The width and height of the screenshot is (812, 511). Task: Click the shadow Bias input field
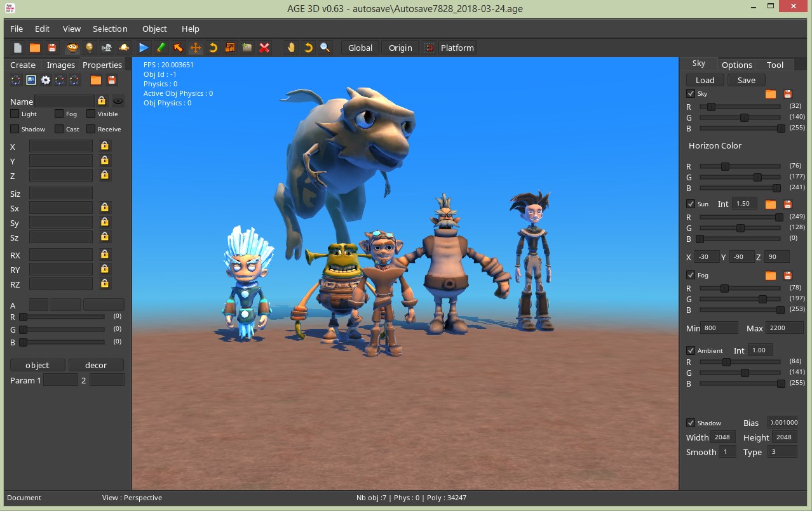point(782,423)
